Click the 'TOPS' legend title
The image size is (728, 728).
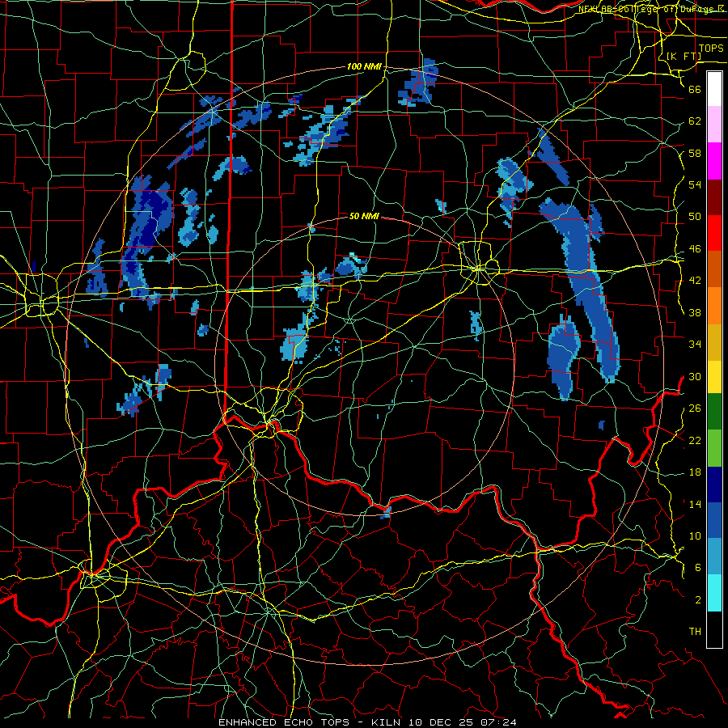711,49
